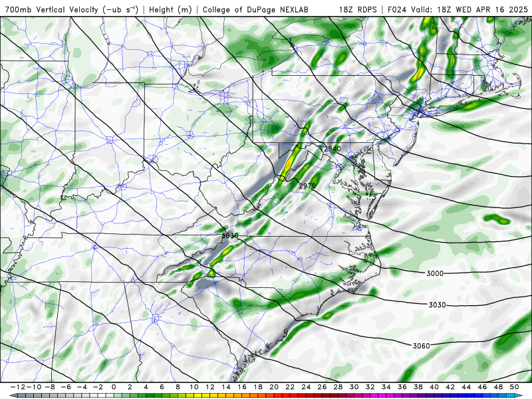The height and width of the screenshot is (399, 532).
Task: Click the 2940 height contour label
Action: (332, 148)
